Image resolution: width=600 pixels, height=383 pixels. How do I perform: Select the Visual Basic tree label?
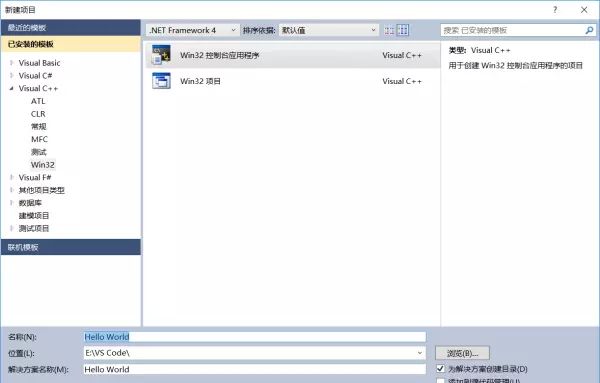click(x=39, y=63)
